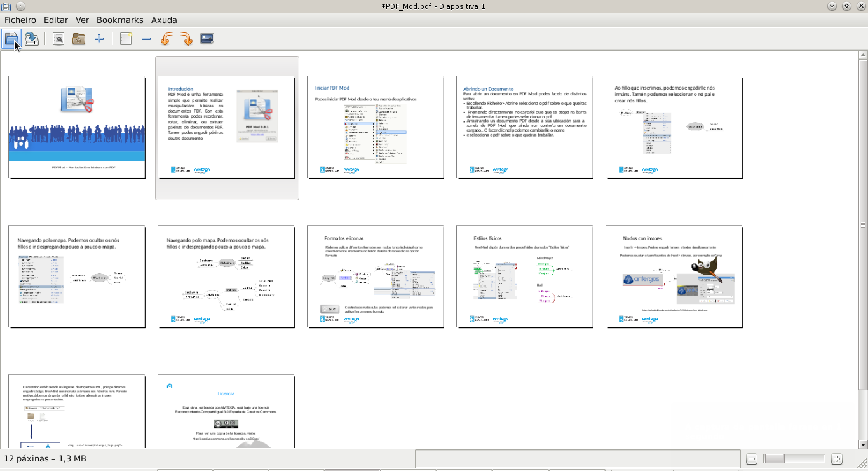Screen dimensions: 868x471
Task: Click the zoom in button in the status bar
Action: click(837, 459)
